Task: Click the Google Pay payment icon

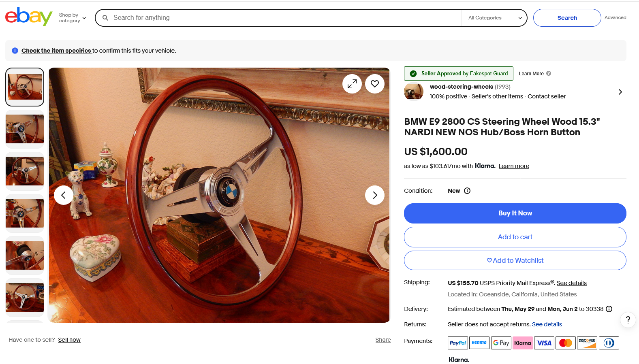Action: point(501,343)
